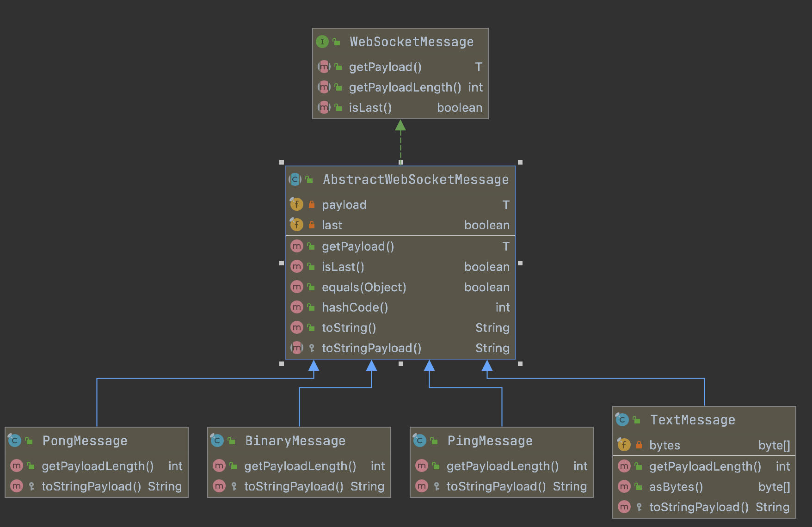Click the method icon for WebSocketMessage isLast()
Screen dimensions: 812x527
point(324,108)
